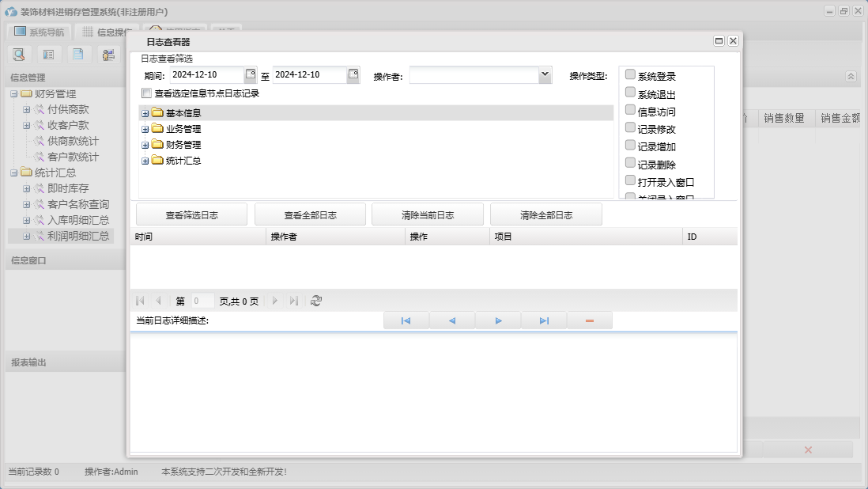Go to next log with blue arrow
This screenshot has height=489, width=868.
498,320
